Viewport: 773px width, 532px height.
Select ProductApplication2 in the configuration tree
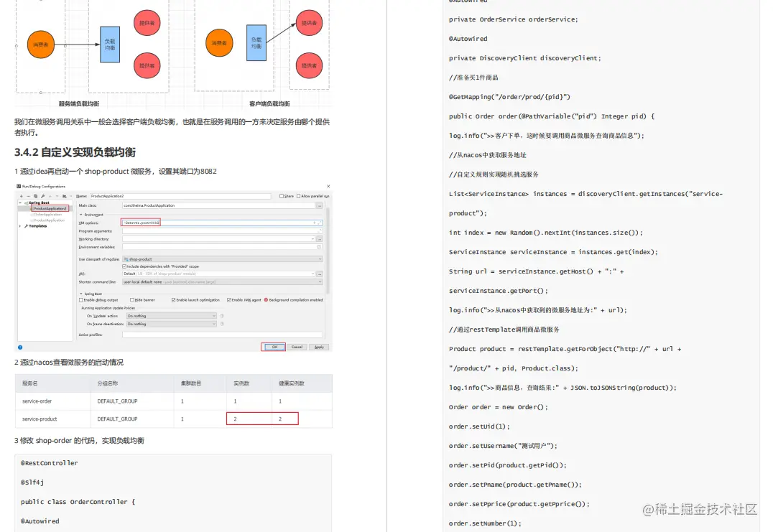click(50, 208)
